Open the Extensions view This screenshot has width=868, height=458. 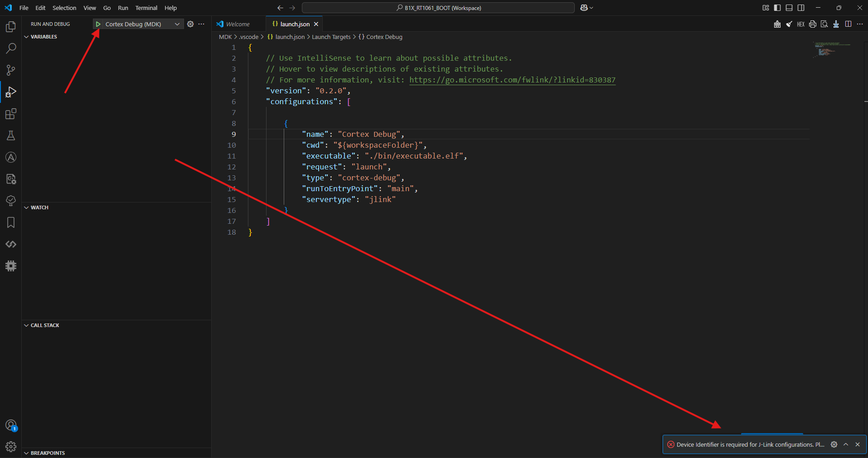10,114
